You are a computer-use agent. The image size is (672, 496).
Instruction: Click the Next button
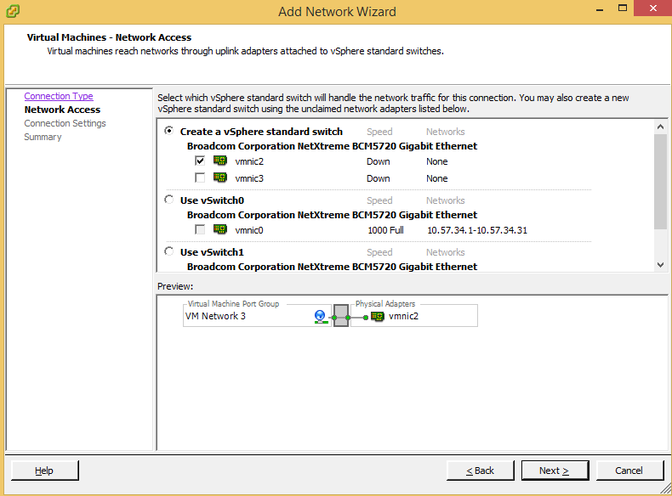(x=553, y=470)
